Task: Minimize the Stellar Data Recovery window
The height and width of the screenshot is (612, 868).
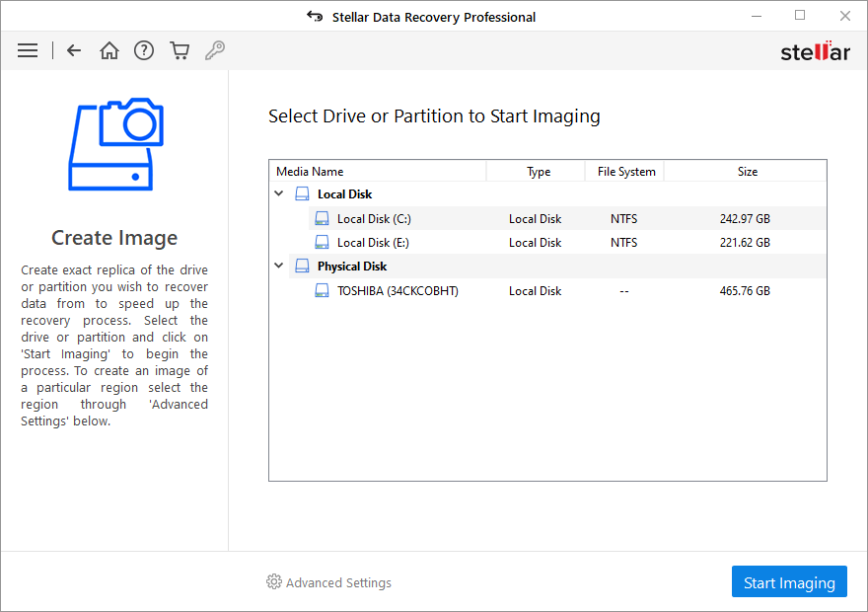Action: pos(757,16)
